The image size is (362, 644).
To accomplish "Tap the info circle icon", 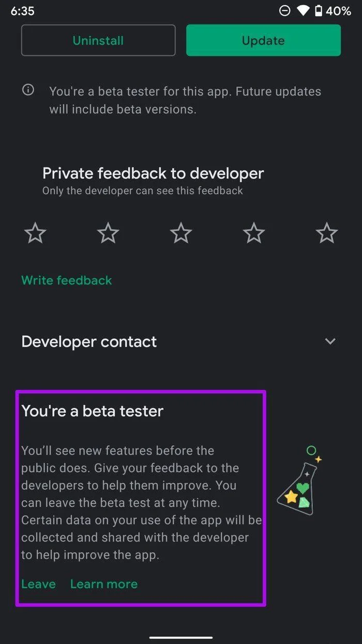I will point(28,90).
